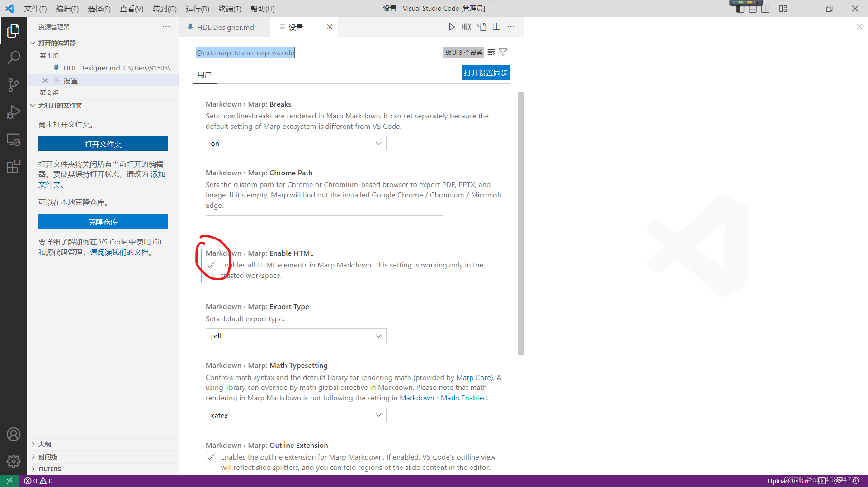
Task: Open Source Control view icon
Action: point(14,84)
